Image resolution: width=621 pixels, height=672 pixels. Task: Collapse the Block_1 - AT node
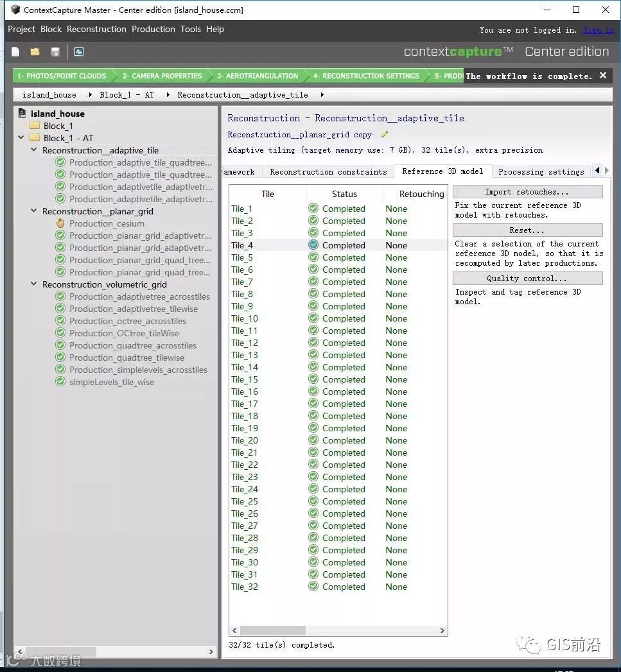point(21,137)
